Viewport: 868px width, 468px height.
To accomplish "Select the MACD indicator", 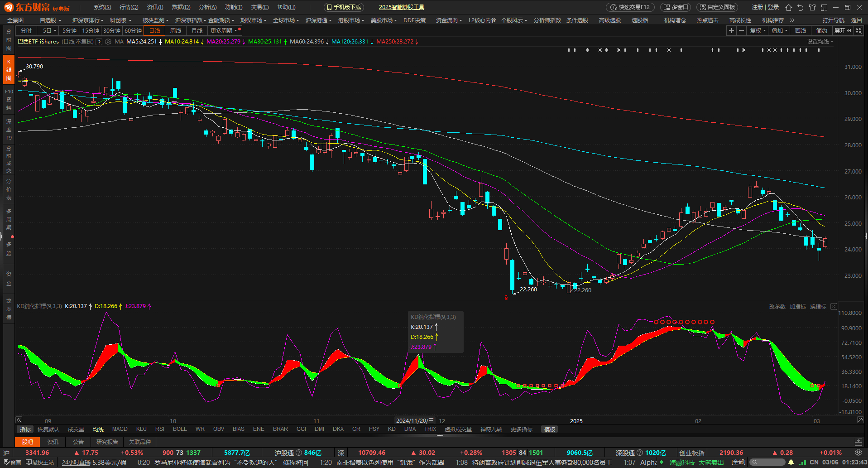I will point(120,429).
